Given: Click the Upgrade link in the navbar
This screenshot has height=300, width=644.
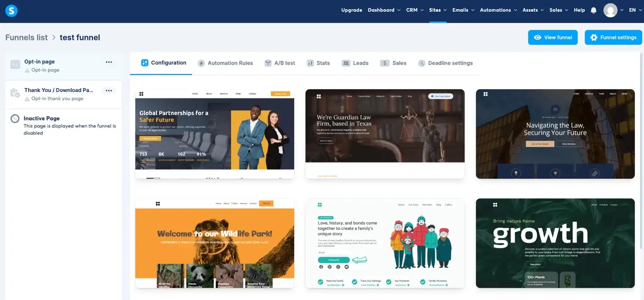Looking at the screenshot, I should pyautogui.click(x=351, y=10).
